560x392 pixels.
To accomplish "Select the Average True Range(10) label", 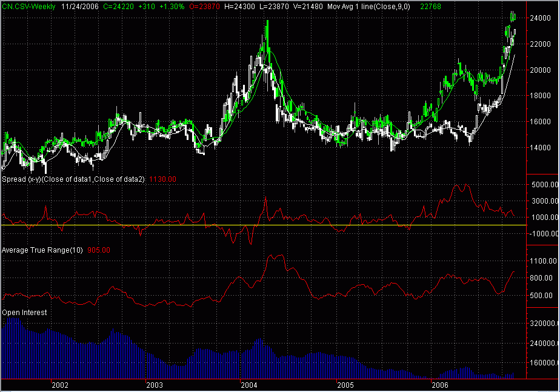I will 42,250.
